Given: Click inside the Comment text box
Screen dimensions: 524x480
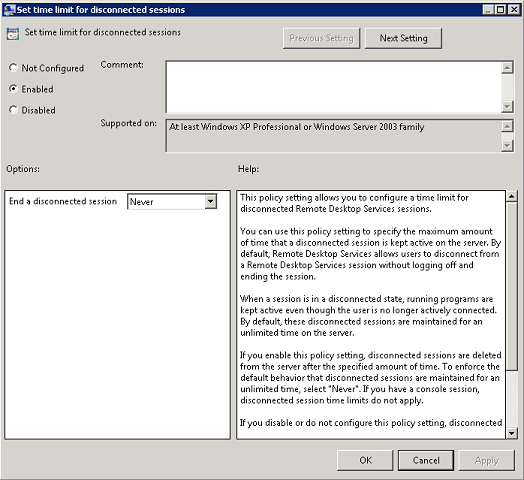Looking at the screenshot, I should (334, 87).
